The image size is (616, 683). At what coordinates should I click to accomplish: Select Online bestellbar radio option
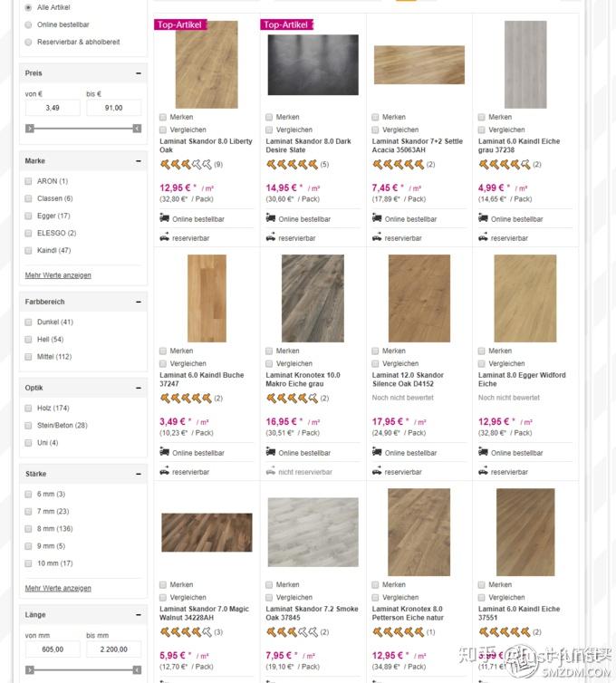28,24
